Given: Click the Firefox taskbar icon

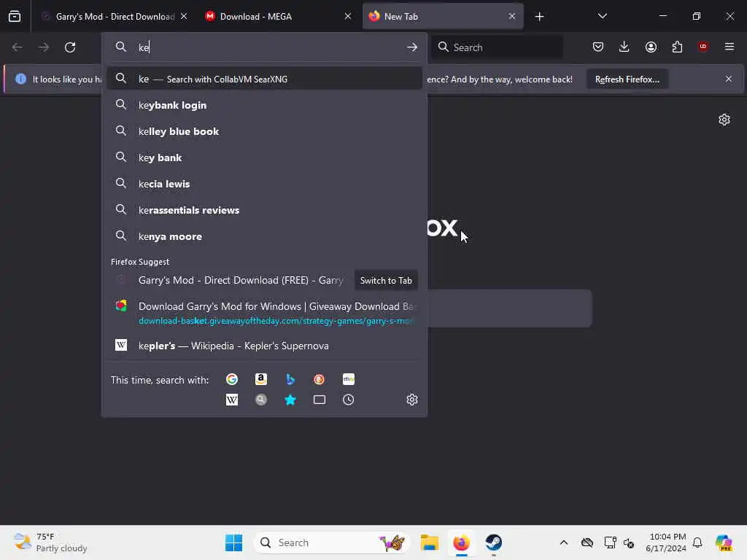Looking at the screenshot, I should tap(461, 542).
